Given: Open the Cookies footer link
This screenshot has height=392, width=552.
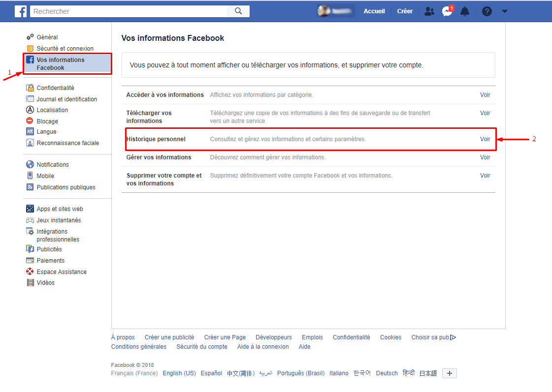Looking at the screenshot, I should click(x=391, y=337).
